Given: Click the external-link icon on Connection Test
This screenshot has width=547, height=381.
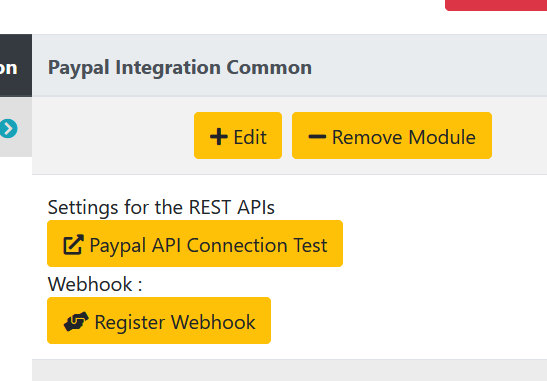Looking at the screenshot, I should [x=74, y=244].
